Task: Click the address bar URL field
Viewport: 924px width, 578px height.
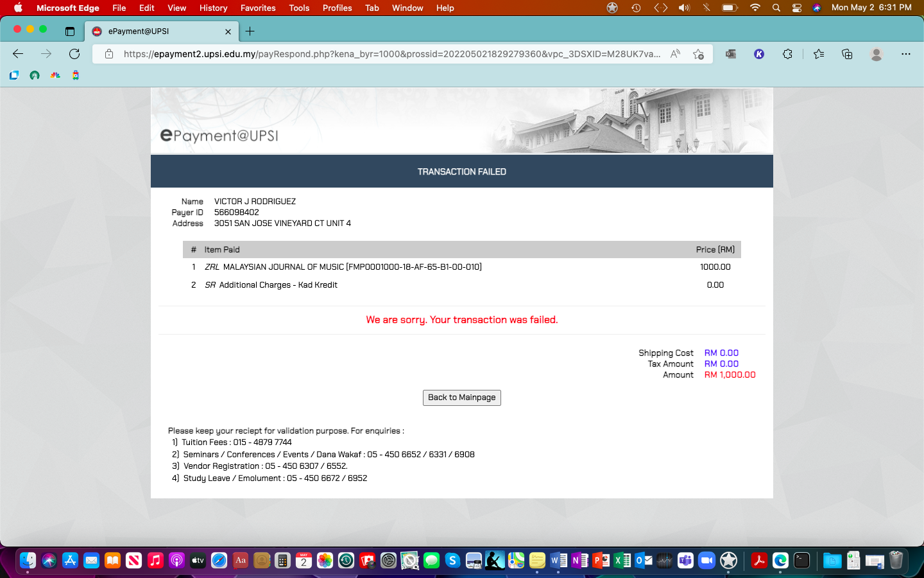Action: (391, 54)
